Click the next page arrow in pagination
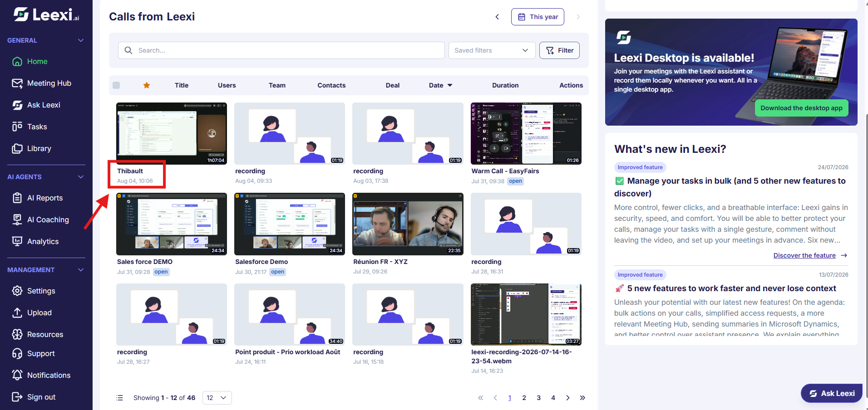868x410 pixels. click(567, 398)
